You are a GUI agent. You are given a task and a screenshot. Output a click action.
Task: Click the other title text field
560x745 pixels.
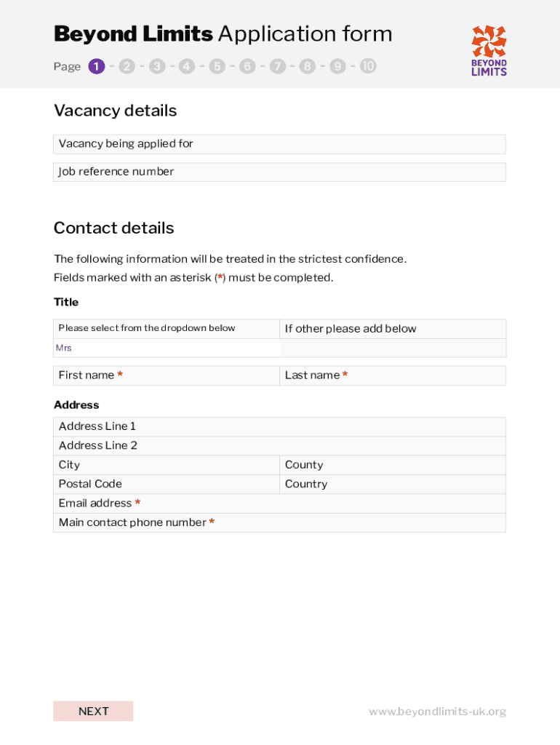click(x=393, y=348)
